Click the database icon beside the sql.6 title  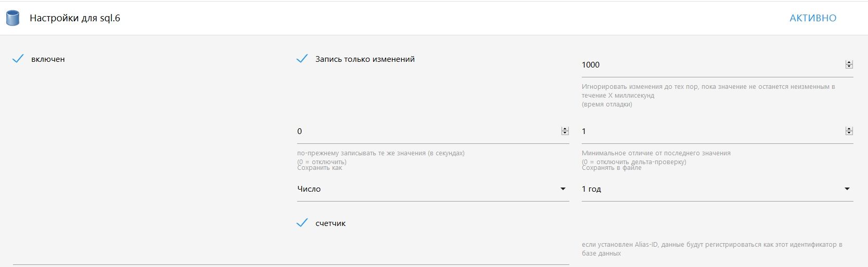click(x=12, y=18)
